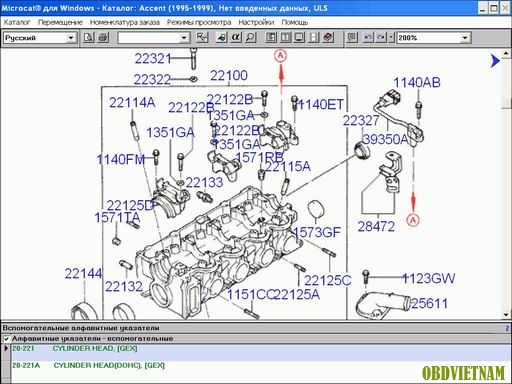Expand the empty combo box in toolbar
The height and width of the screenshot is (384, 512).
click(184, 38)
